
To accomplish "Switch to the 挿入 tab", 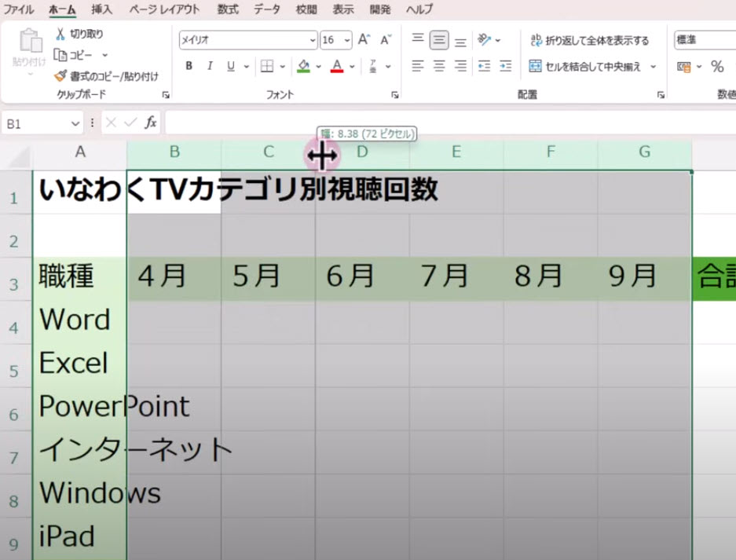I will [101, 9].
